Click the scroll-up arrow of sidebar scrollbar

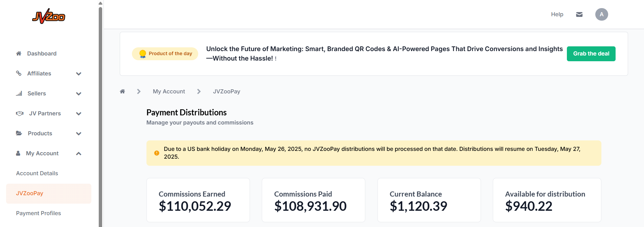[100, 3]
